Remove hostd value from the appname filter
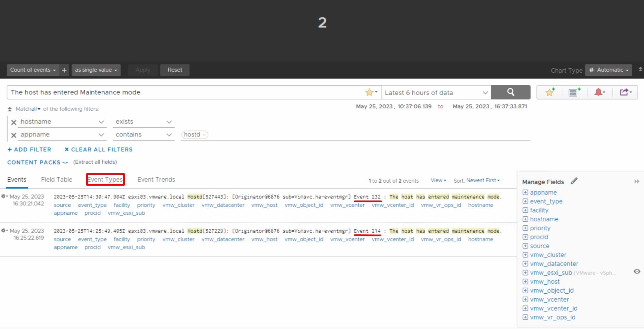Screen dimensions: 644x329 coord(204,135)
